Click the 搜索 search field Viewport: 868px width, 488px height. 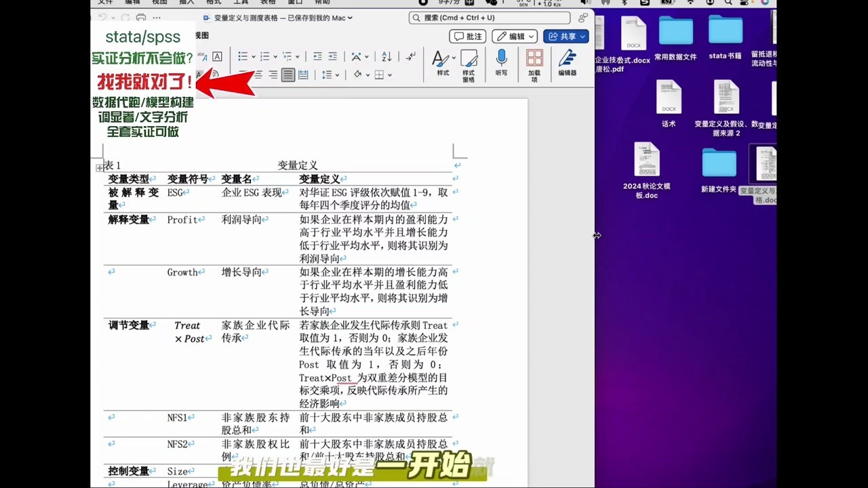tap(490, 18)
